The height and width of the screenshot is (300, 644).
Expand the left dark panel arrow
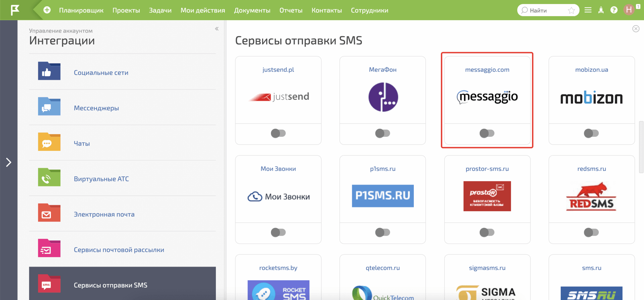click(9, 162)
